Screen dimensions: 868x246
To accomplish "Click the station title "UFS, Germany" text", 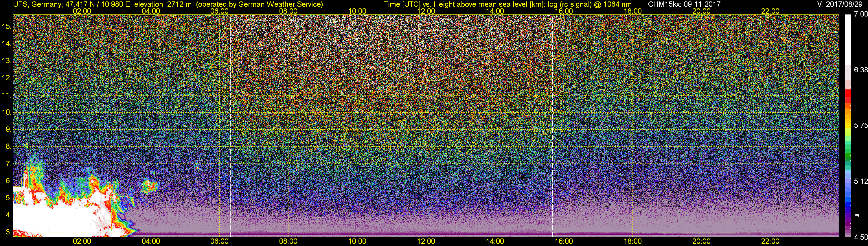I will 37,4.
